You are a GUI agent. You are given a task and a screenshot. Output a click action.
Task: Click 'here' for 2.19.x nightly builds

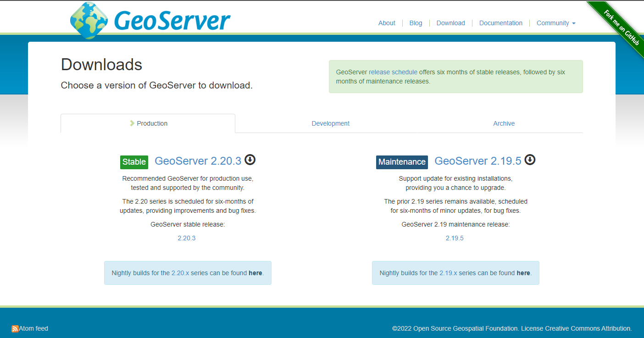523,273
